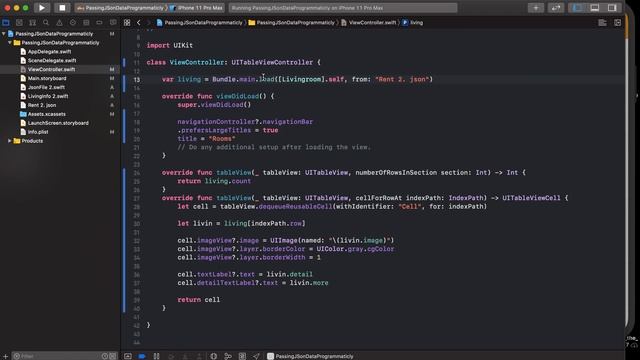Open JsonFile 2.swift file
The image size is (640, 360).
(46, 87)
